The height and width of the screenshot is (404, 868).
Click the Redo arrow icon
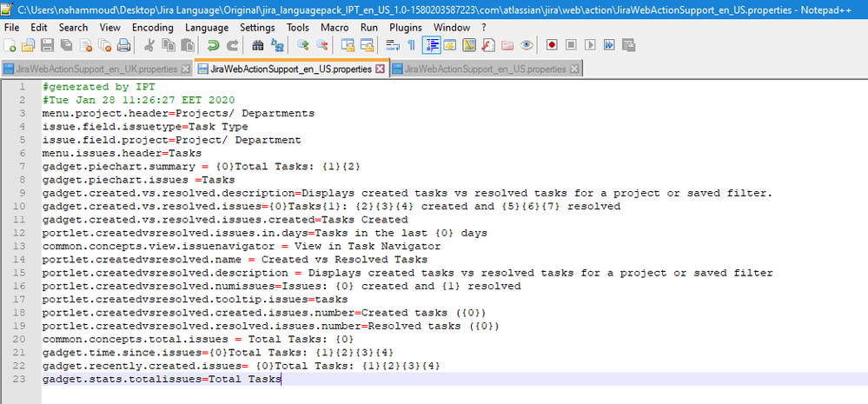pyautogui.click(x=233, y=45)
